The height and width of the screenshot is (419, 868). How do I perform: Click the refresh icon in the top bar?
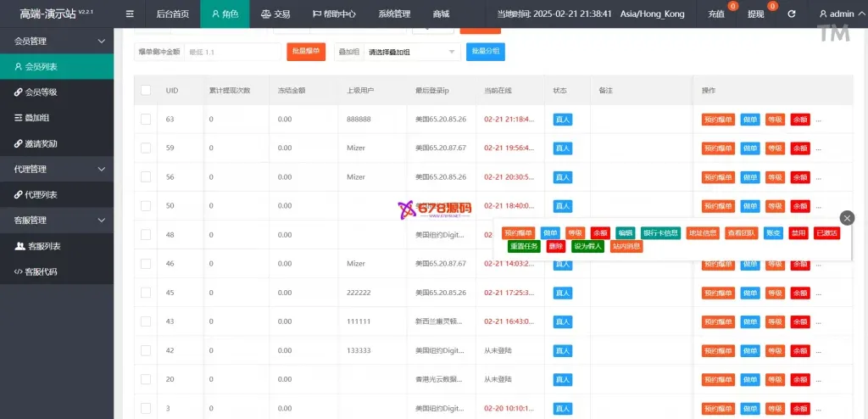tap(791, 14)
